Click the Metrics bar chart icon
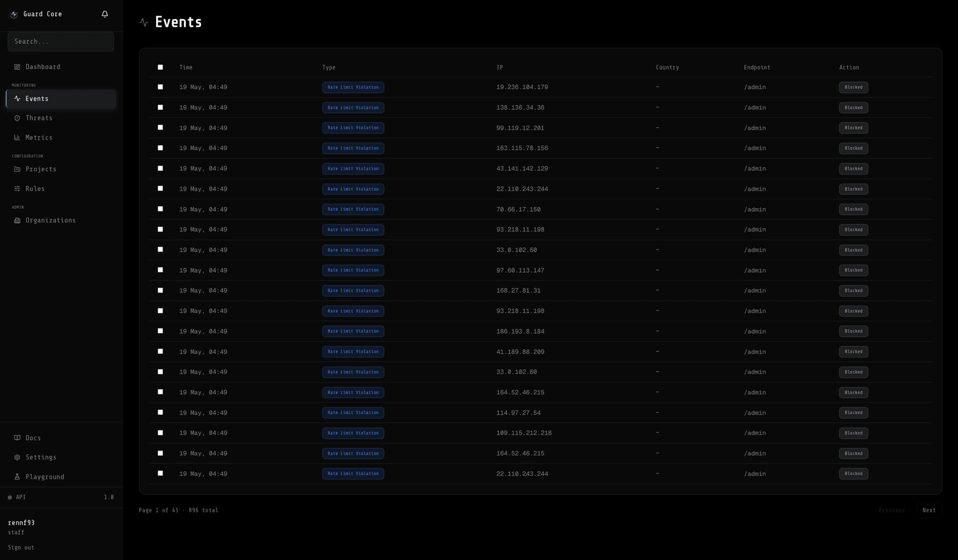 17,138
